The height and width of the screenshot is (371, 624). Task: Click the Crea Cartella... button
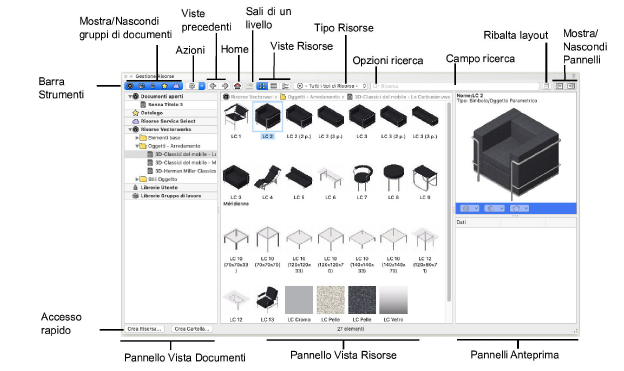tap(192, 329)
